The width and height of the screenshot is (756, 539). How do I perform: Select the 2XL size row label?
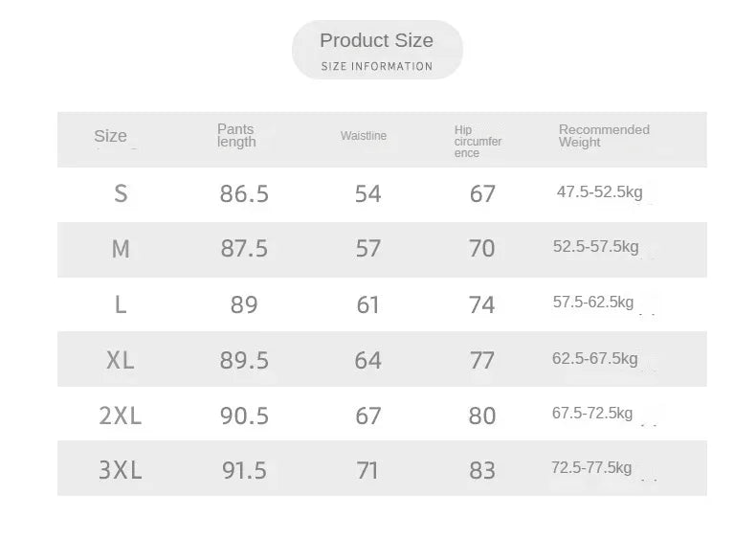click(x=120, y=415)
